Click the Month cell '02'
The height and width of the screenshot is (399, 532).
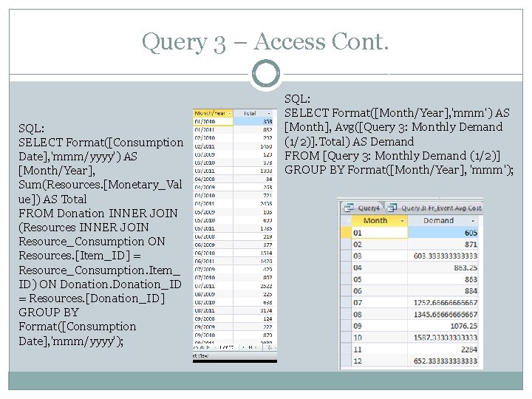pyautogui.click(x=379, y=245)
